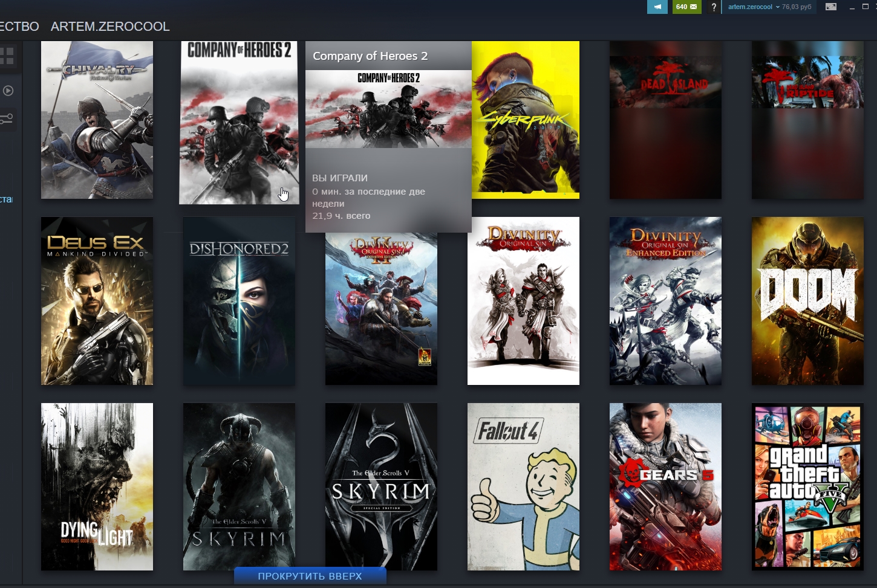
Task: Open the DOOM game tile
Action: click(807, 301)
